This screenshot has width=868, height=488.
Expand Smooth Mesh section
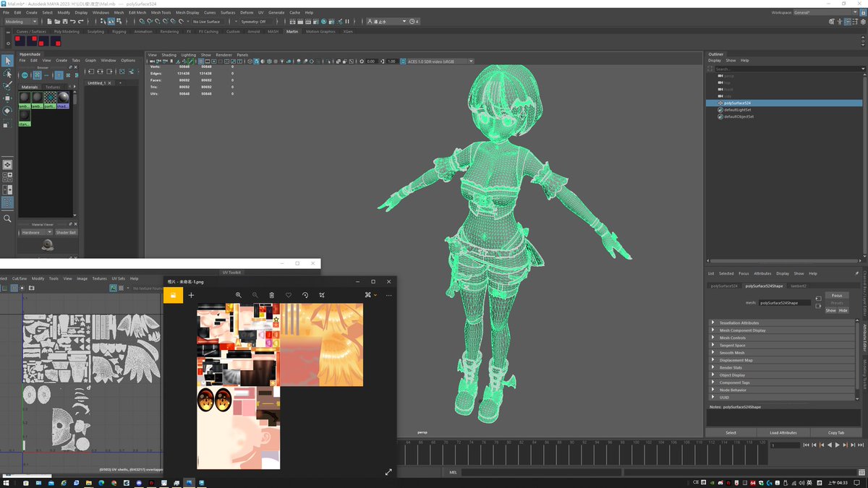783,353
